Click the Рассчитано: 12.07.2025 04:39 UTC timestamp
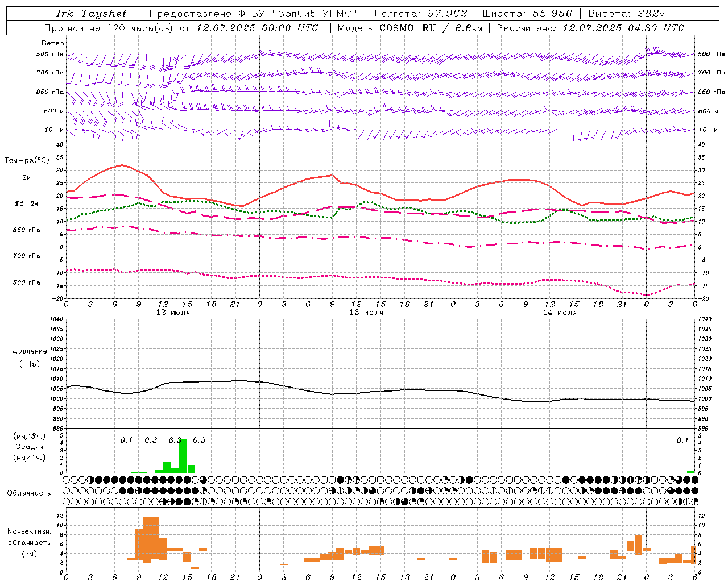The height and width of the screenshot is (582, 728). click(x=590, y=28)
